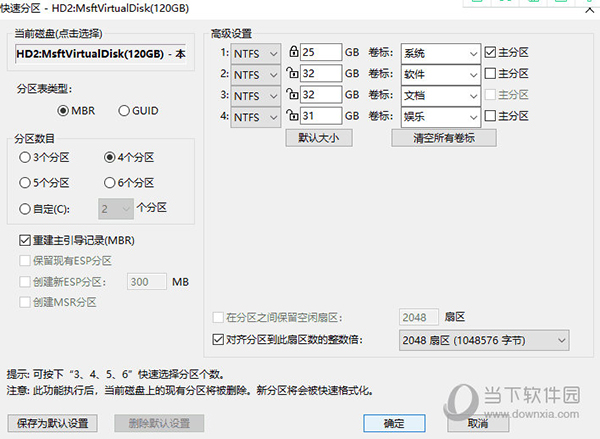The height and width of the screenshot is (439, 600).
Task: Toggle 主分区 checkbox for partition 1 系统
Action: (x=506, y=52)
